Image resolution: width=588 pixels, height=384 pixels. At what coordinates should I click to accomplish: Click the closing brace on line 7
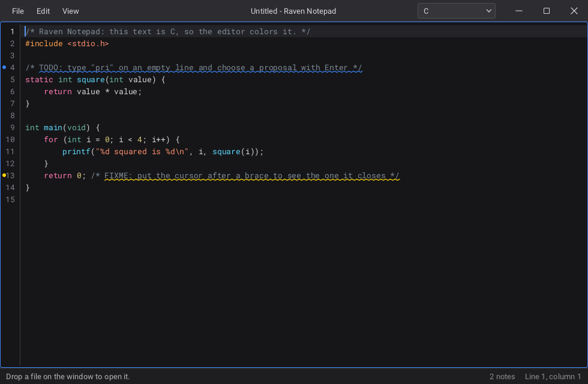[x=28, y=103]
